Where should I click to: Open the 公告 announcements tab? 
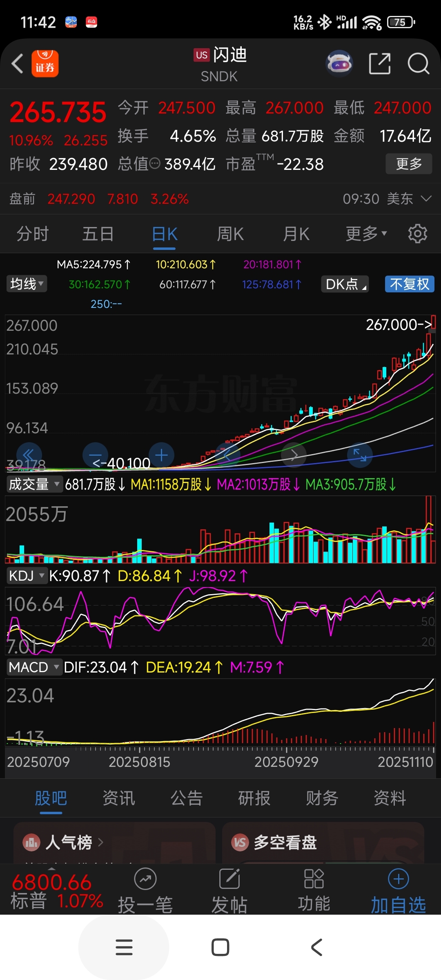pos(186,798)
